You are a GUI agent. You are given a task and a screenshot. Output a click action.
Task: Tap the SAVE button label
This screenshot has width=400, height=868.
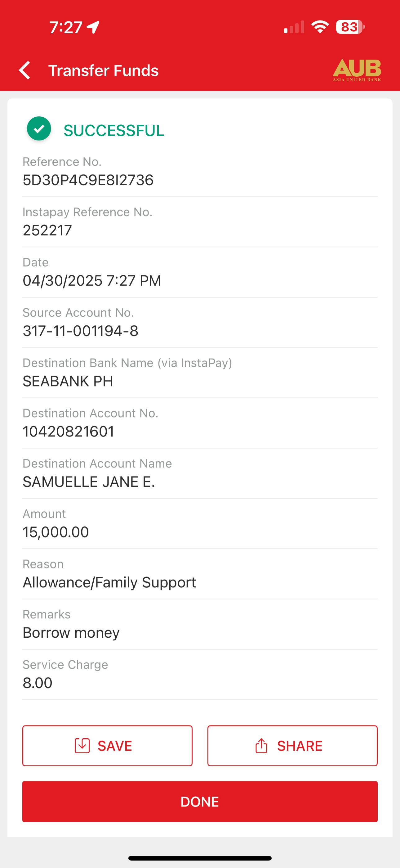pos(115,746)
